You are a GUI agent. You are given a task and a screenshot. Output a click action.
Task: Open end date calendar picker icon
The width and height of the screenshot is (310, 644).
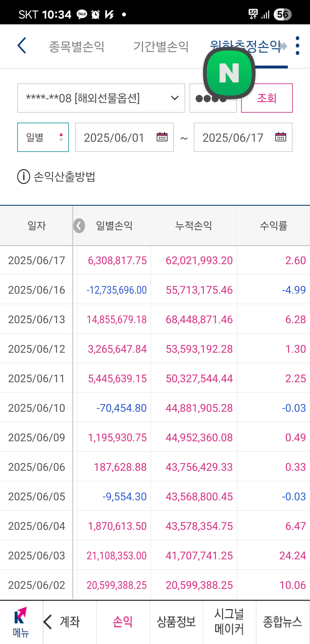coord(281,137)
